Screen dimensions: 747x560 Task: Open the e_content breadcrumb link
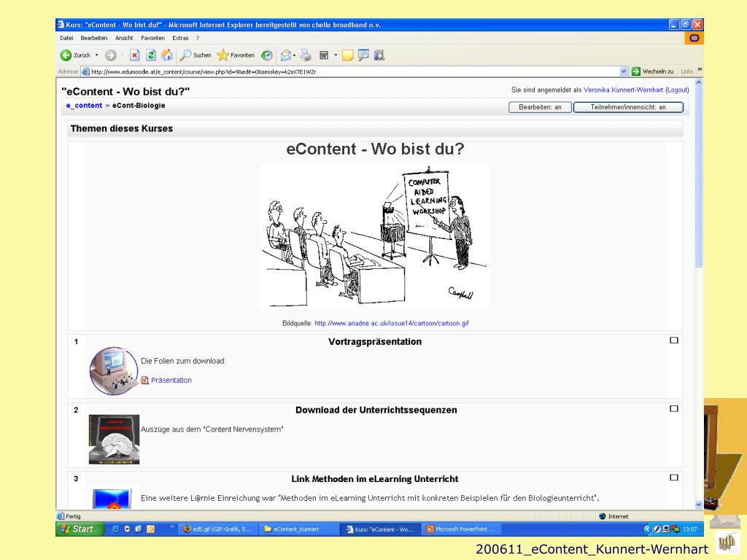click(85, 106)
